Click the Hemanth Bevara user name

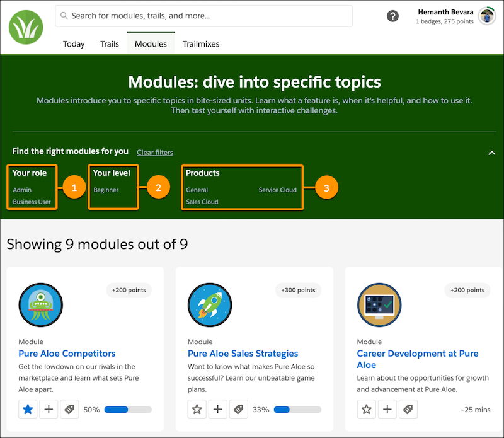(445, 12)
